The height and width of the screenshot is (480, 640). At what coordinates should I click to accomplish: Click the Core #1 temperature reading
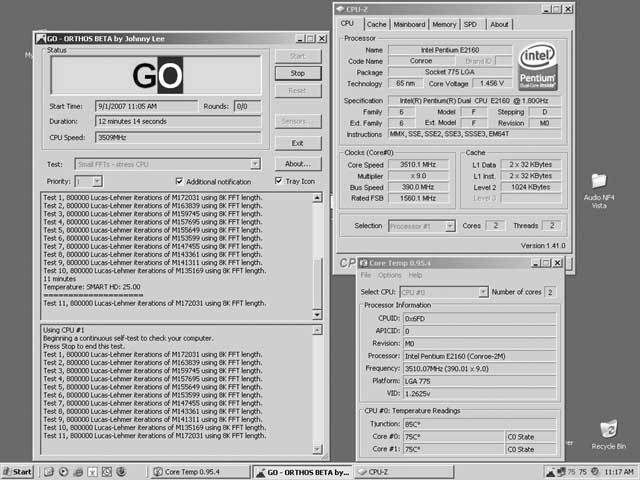click(453, 449)
